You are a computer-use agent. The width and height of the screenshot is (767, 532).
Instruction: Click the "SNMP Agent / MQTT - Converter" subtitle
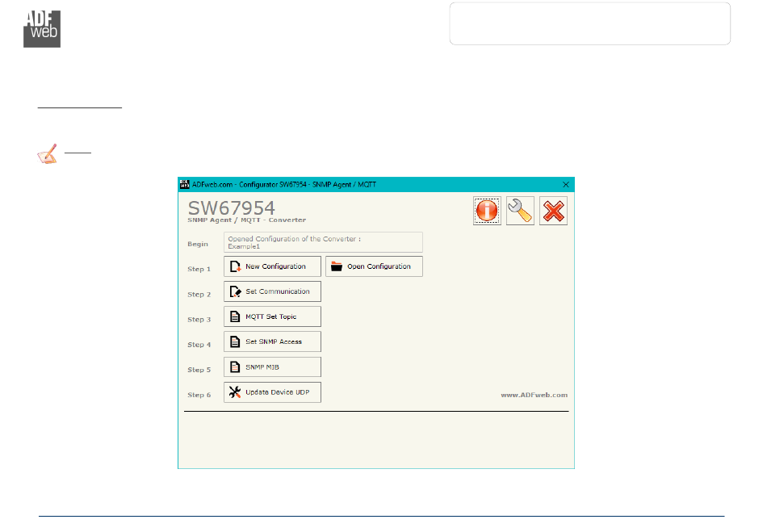pos(247,220)
